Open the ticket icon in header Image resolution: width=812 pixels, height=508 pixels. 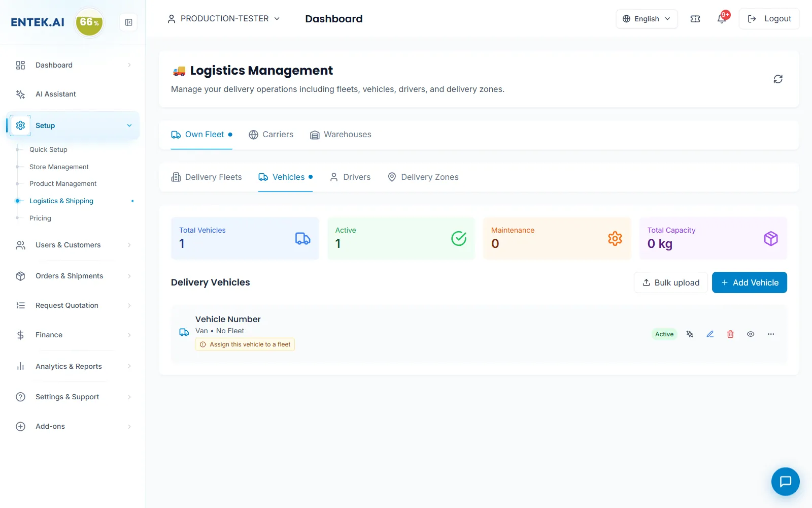695,19
